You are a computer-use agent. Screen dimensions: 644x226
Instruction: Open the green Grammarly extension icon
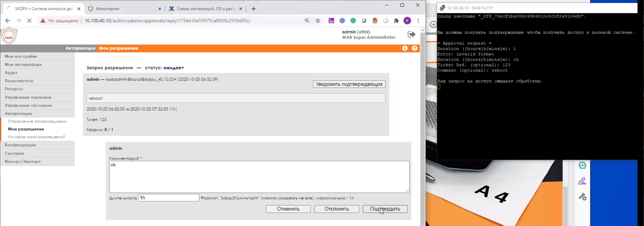[x=353, y=21]
